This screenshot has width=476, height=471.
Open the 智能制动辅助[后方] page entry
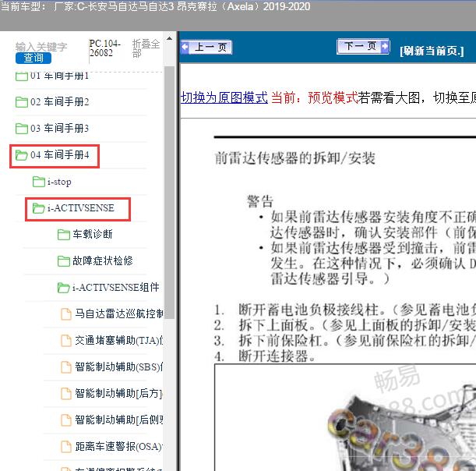119,393
